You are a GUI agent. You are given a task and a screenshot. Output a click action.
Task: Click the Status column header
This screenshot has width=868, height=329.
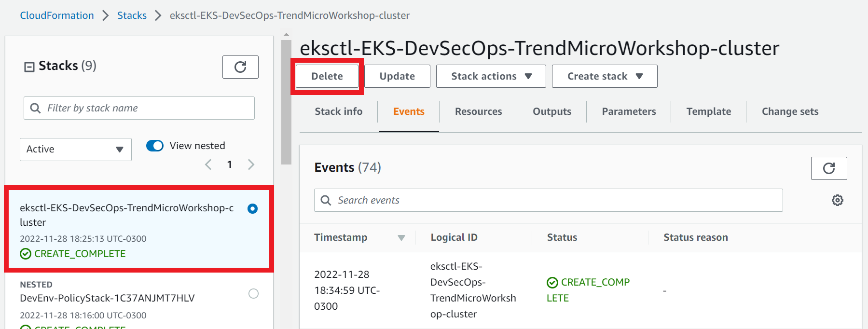[562, 237]
